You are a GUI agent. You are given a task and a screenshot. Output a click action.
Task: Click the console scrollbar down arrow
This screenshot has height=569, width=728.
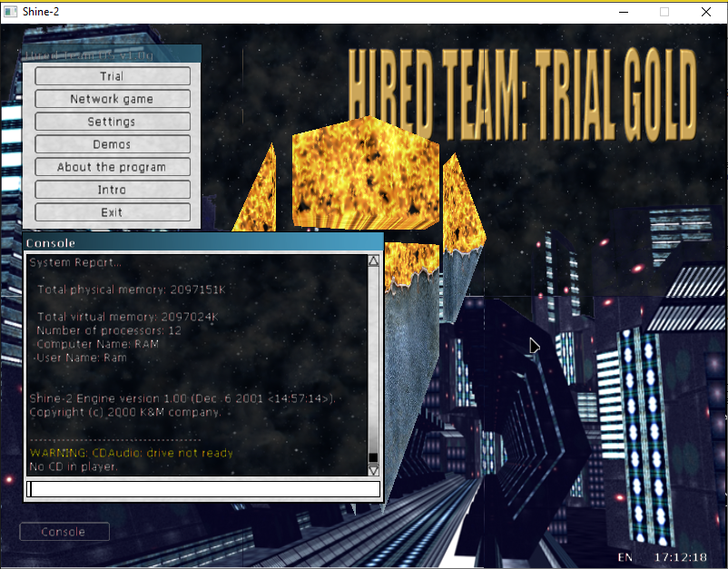tap(373, 470)
